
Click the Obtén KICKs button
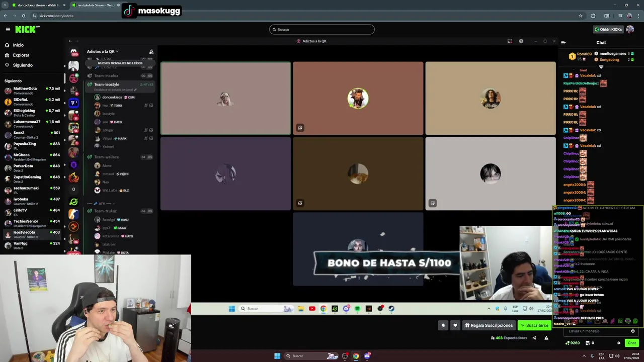pyautogui.click(x=608, y=29)
